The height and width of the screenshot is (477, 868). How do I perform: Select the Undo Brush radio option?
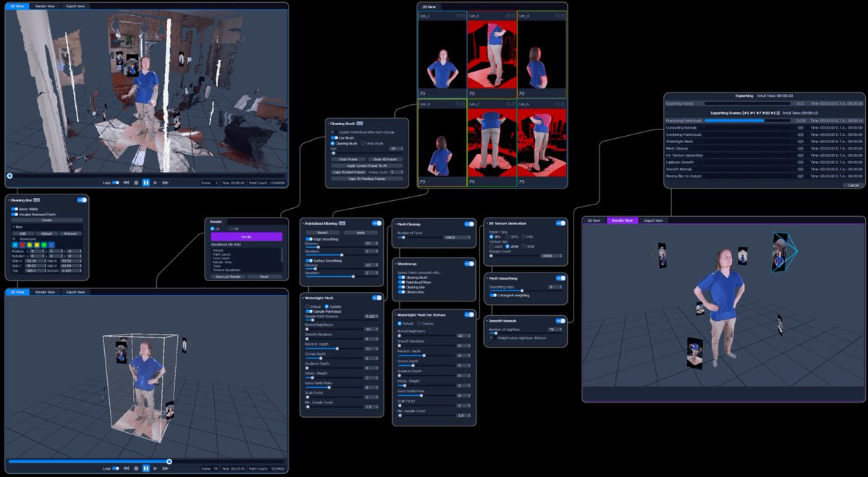tap(363, 143)
